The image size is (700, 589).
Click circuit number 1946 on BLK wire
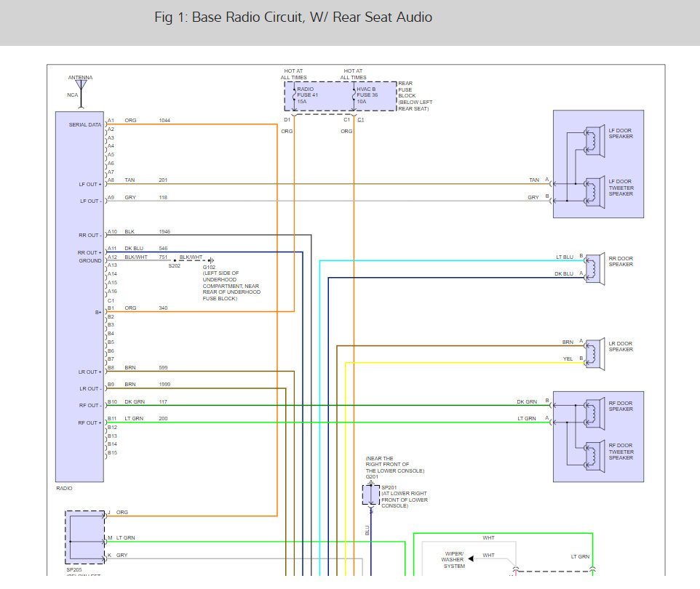(164, 231)
